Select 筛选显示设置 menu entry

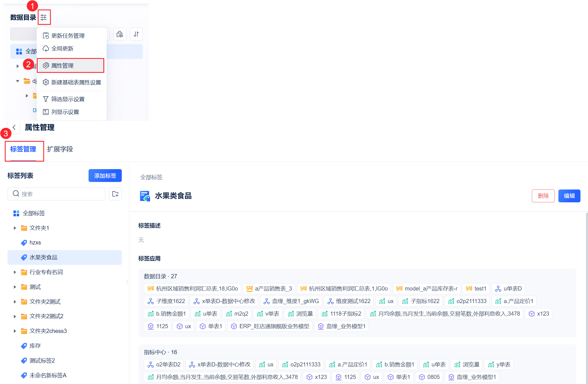pos(68,99)
